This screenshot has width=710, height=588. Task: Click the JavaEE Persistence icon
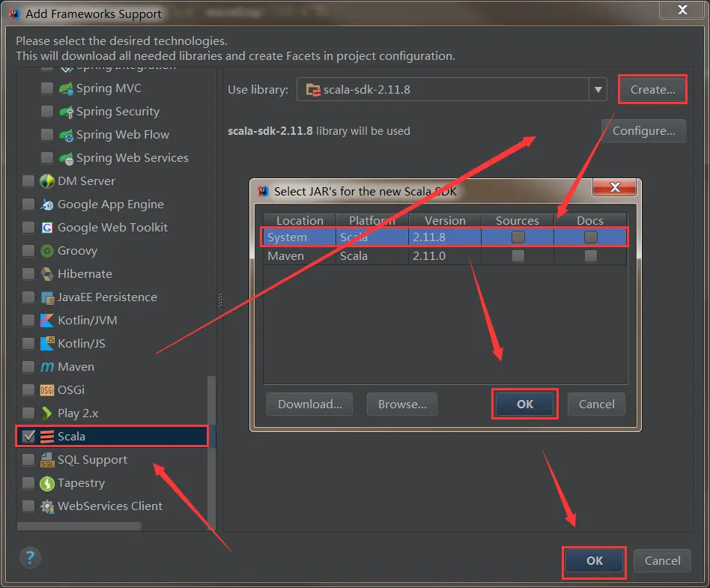click(47, 297)
